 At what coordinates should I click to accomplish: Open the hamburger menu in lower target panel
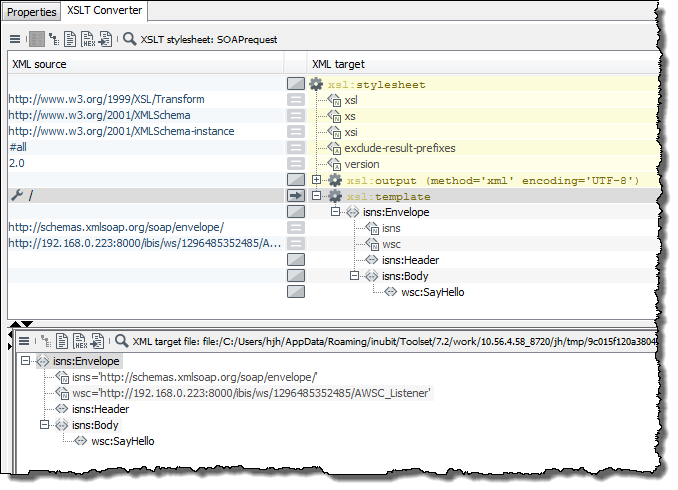pyautogui.click(x=25, y=341)
